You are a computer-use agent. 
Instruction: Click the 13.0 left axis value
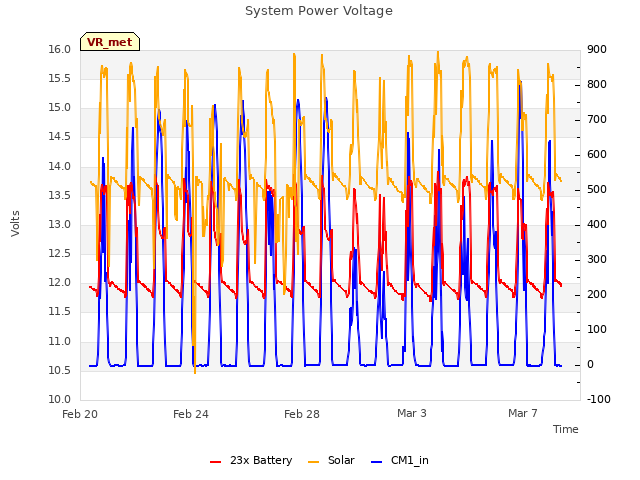point(60,224)
